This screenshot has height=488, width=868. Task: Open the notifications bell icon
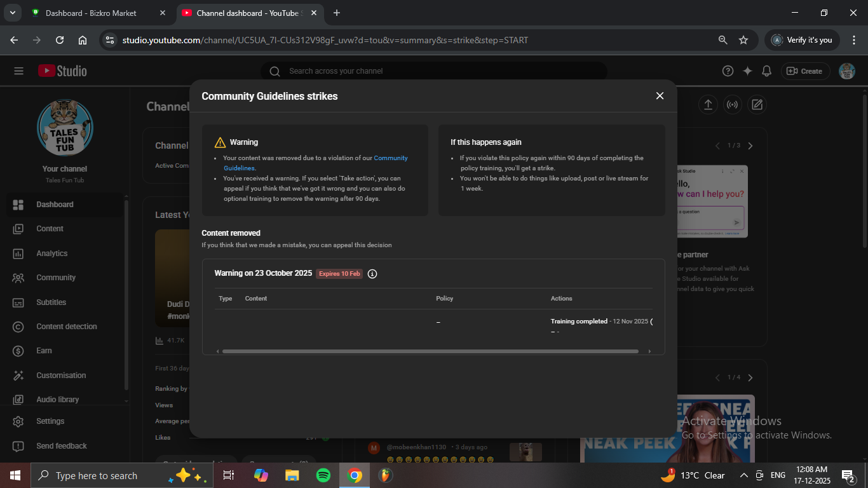[767, 71]
